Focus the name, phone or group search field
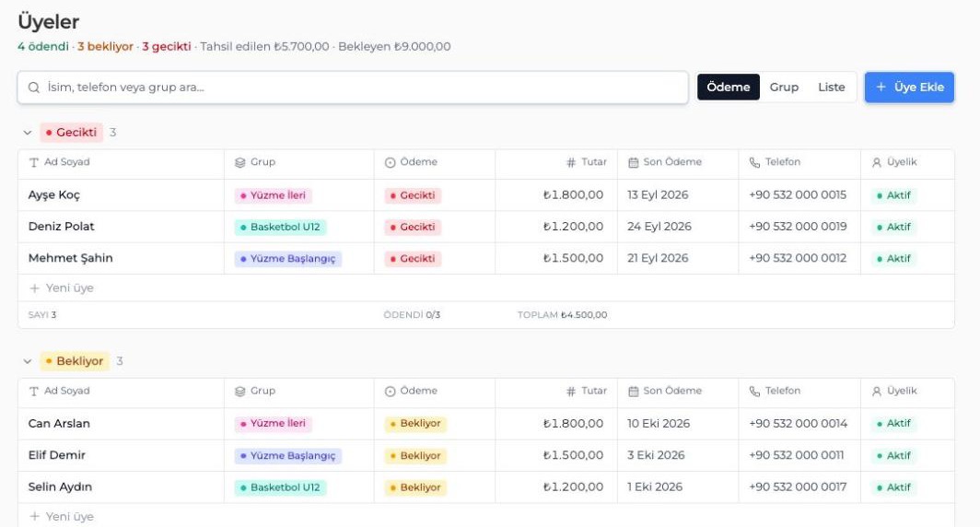980x527 pixels. point(353,88)
